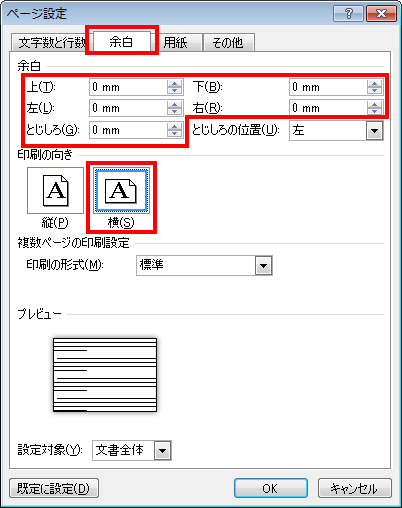Increase the 右(R) margin with up arrow
The height and width of the screenshot is (508, 402).
(x=374, y=104)
